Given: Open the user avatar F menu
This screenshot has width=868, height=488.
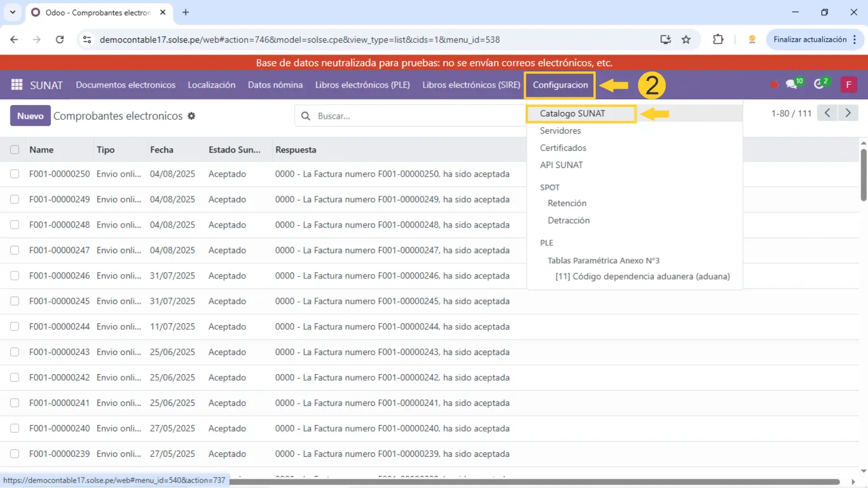Looking at the screenshot, I should click(x=848, y=85).
